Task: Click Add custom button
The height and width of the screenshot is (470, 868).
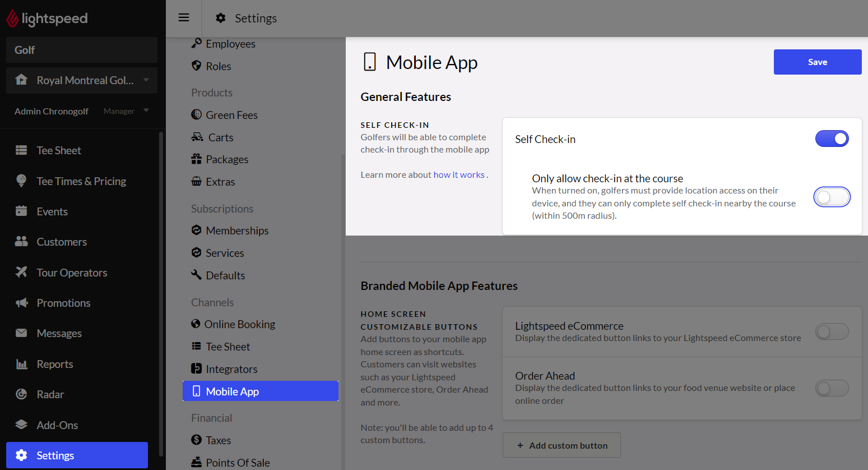Action: pyautogui.click(x=561, y=445)
